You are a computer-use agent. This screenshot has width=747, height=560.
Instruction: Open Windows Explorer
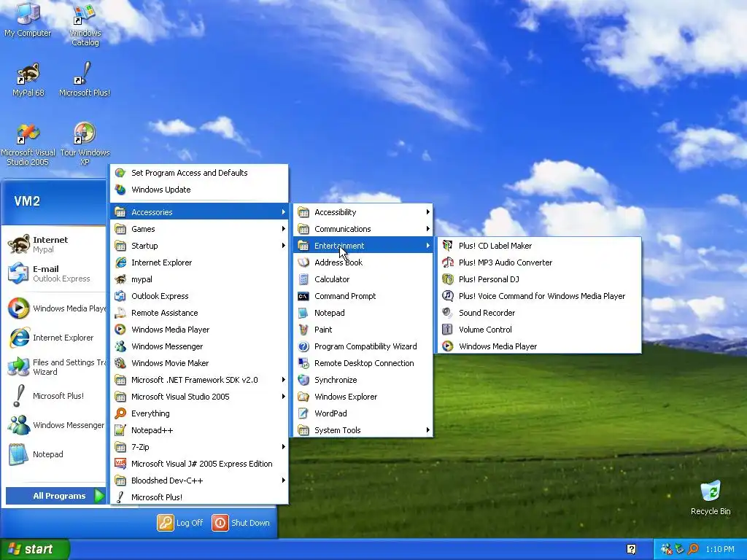coord(363,397)
